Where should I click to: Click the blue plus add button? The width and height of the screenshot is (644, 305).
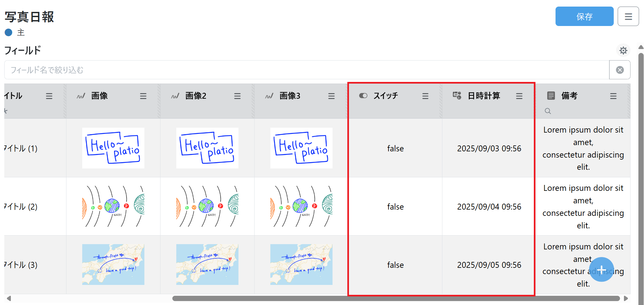pyautogui.click(x=601, y=269)
